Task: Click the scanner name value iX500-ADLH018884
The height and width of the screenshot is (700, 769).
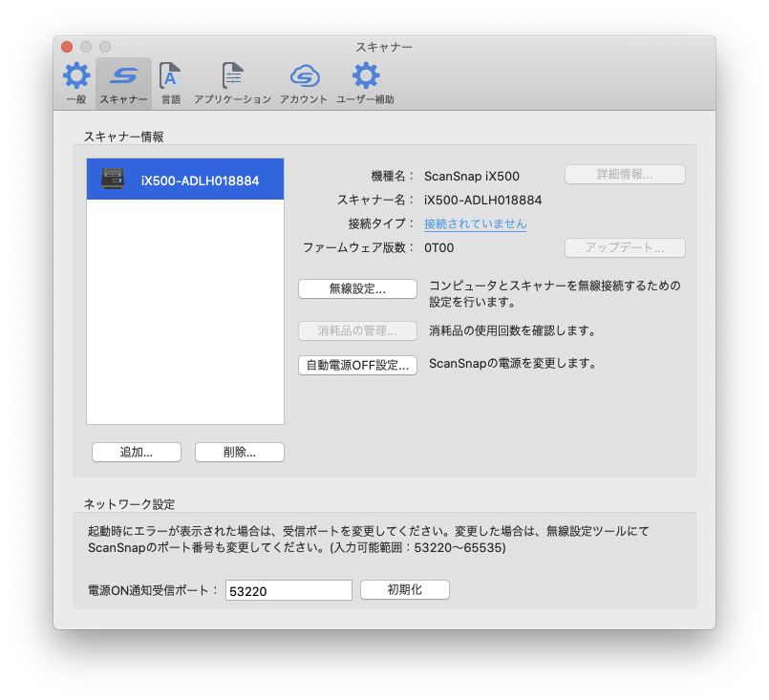Action: (482, 200)
